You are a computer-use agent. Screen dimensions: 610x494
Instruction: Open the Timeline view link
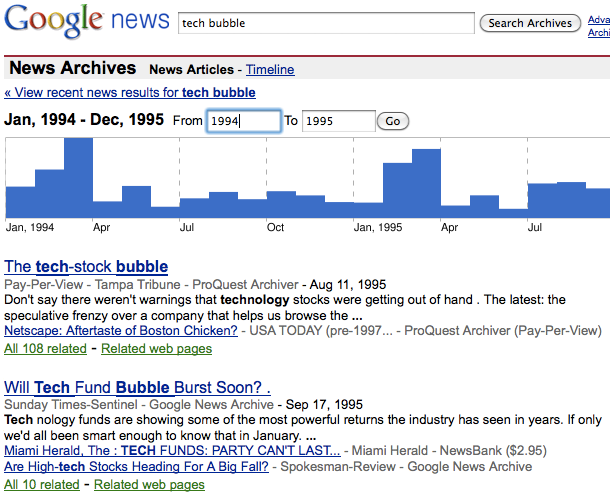point(270,70)
